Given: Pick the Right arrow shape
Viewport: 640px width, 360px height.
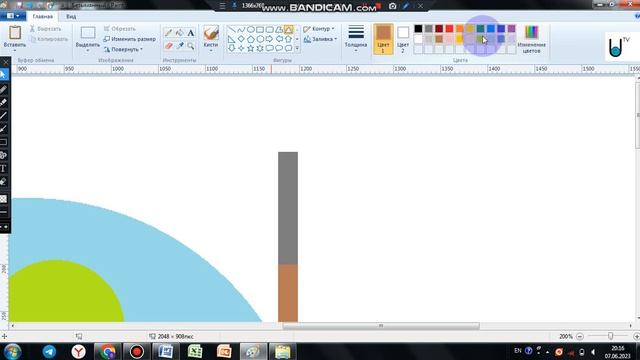Looking at the screenshot, I should [269, 39].
